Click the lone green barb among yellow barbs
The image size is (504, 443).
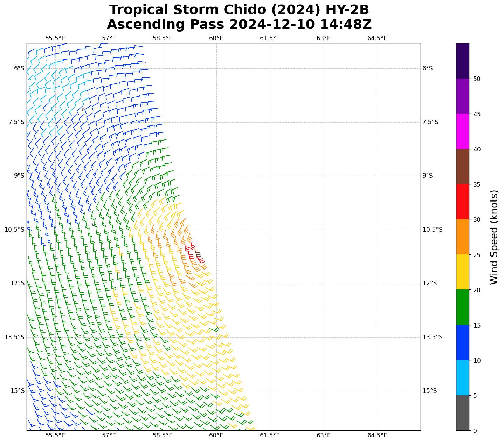coord(214,329)
